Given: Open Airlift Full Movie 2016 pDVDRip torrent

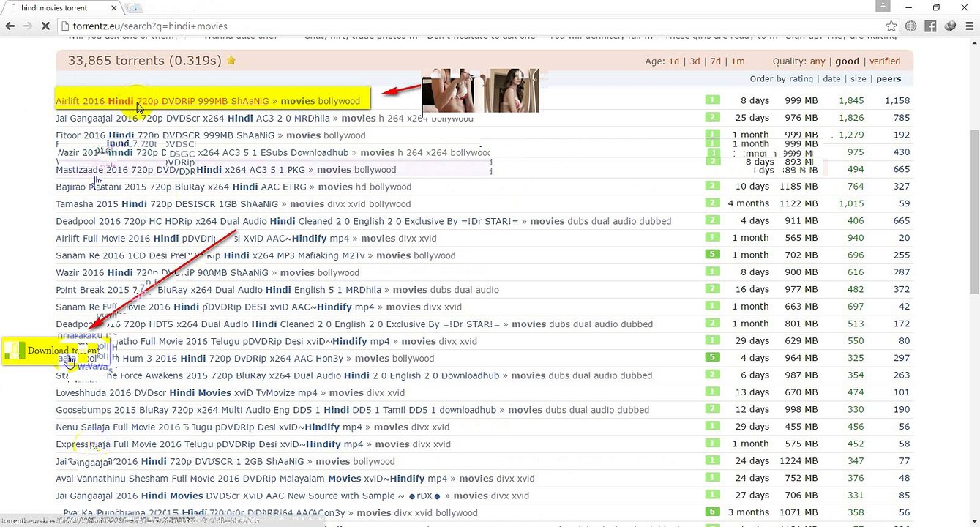Looking at the screenshot, I should click(x=204, y=239).
